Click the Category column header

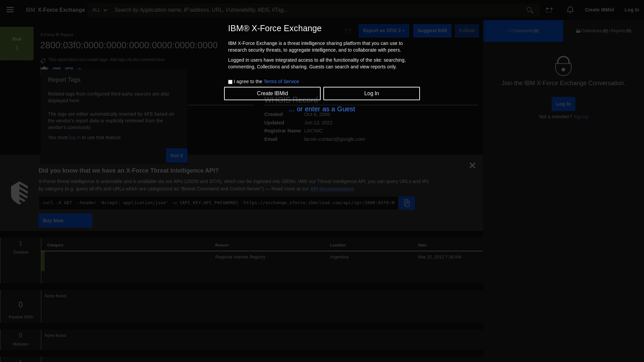pyautogui.click(x=55, y=245)
